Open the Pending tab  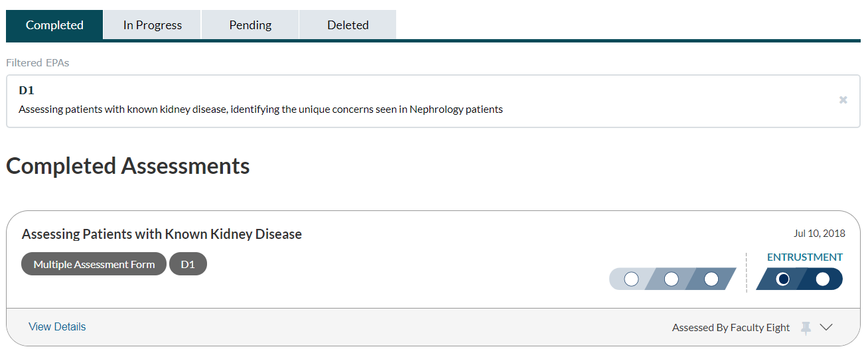tap(250, 25)
